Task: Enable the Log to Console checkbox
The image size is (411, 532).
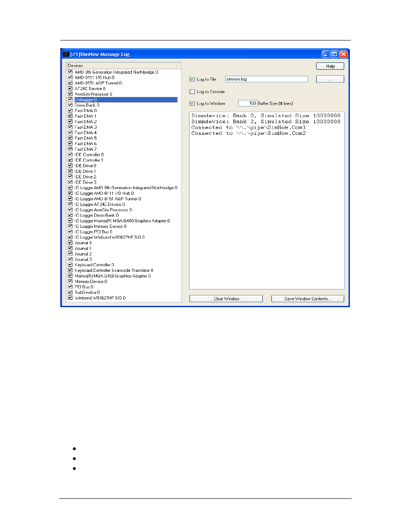Action: point(192,92)
